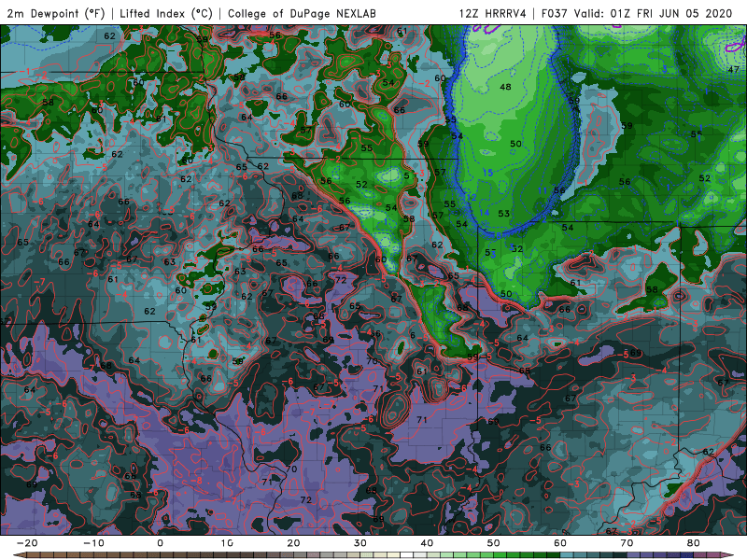Image resolution: width=747 pixels, height=560 pixels.
Task: Click the '47' dewpoint value on the map
Action: [733, 69]
